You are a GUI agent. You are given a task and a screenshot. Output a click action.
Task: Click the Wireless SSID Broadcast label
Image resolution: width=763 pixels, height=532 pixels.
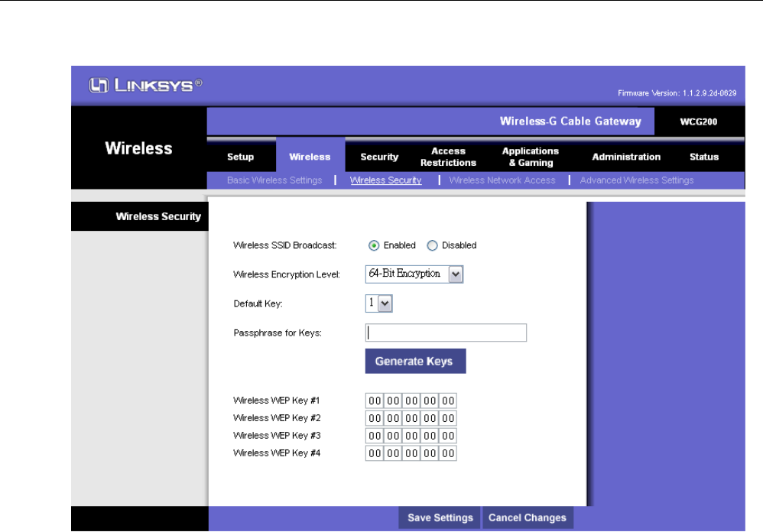coord(284,245)
